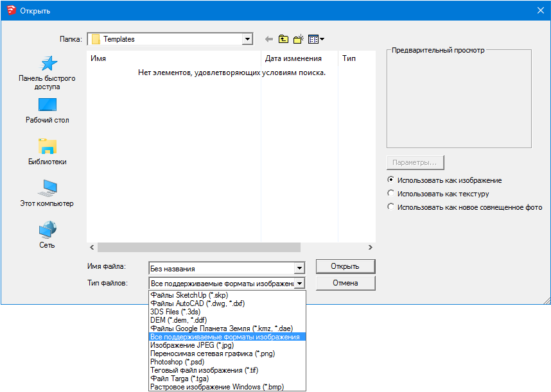Click the horizontal scrollbar in file list
Viewport: 551px width, 392px height.
(x=199, y=247)
